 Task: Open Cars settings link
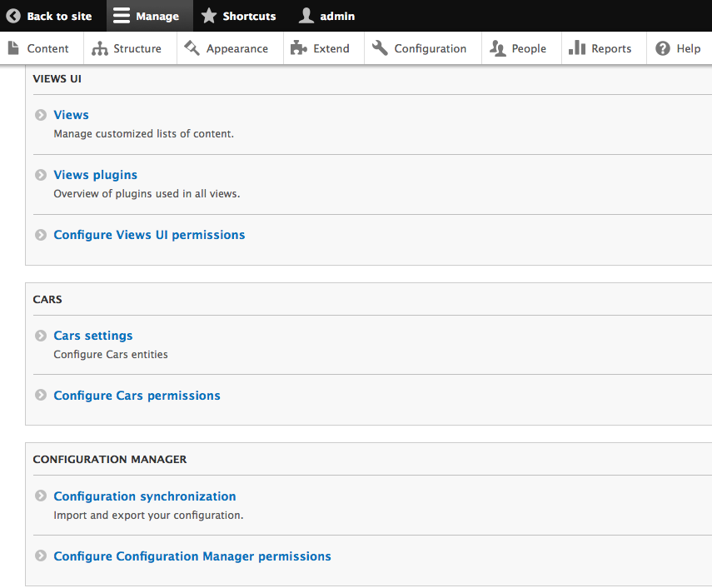click(x=92, y=336)
